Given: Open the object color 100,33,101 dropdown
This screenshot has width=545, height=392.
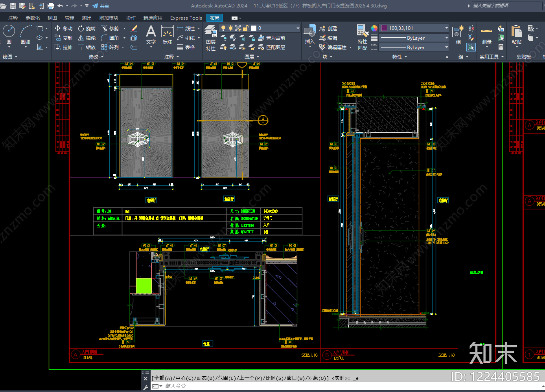Looking at the screenshot, I should pyautogui.click(x=446, y=28).
